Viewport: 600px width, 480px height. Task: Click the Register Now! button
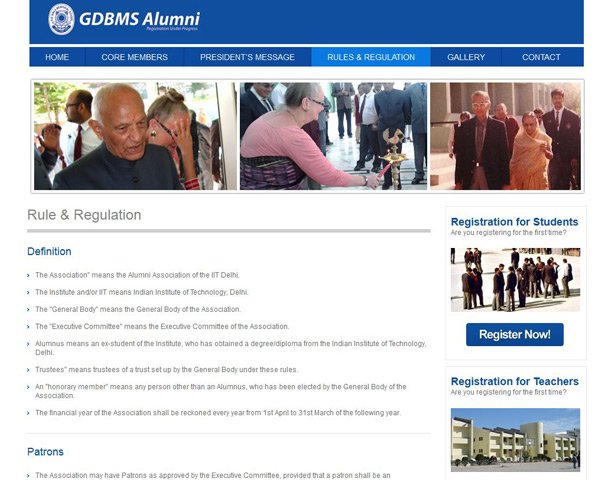point(515,335)
